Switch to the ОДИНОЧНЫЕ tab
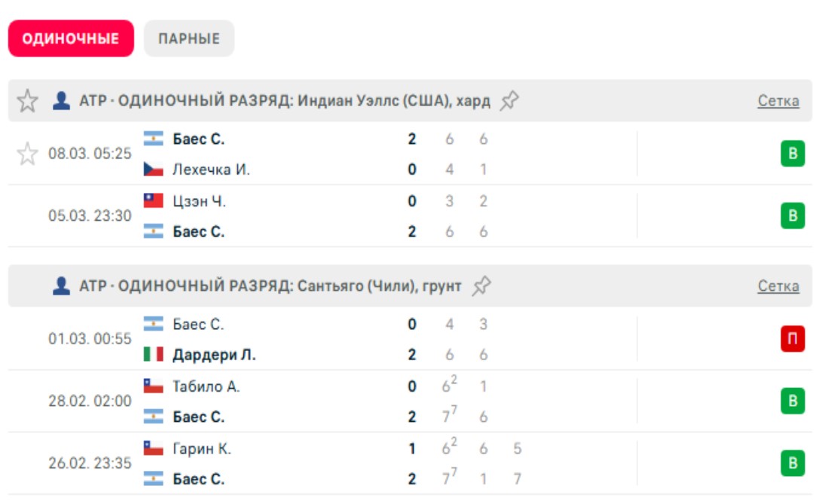The width and height of the screenshot is (822, 504). [x=71, y=38]
